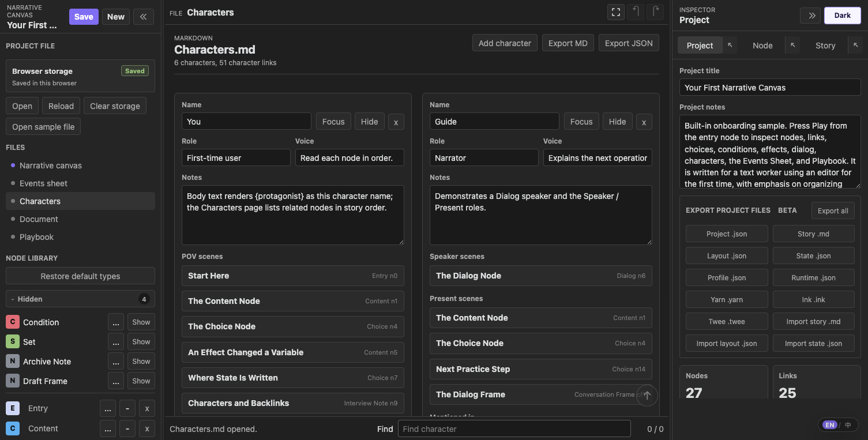Show the hidden Archive Note type
This screenshot has height=440, width=868.
click(x=141, y=362)
